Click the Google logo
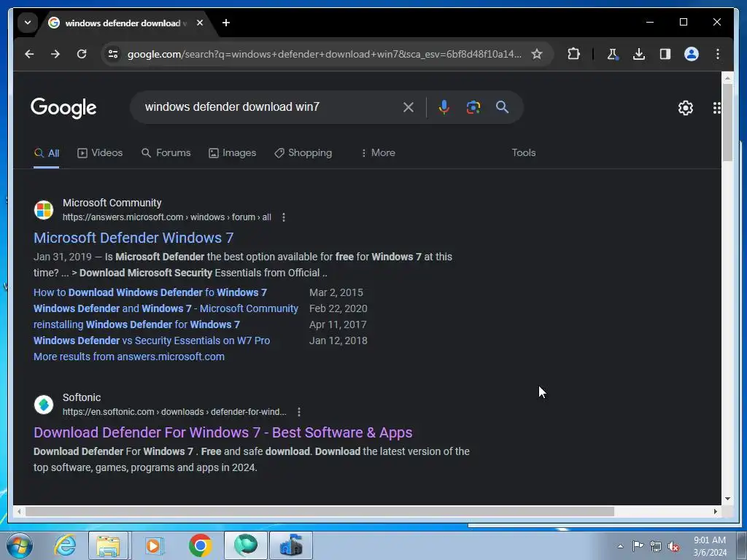 coord(63,108)
